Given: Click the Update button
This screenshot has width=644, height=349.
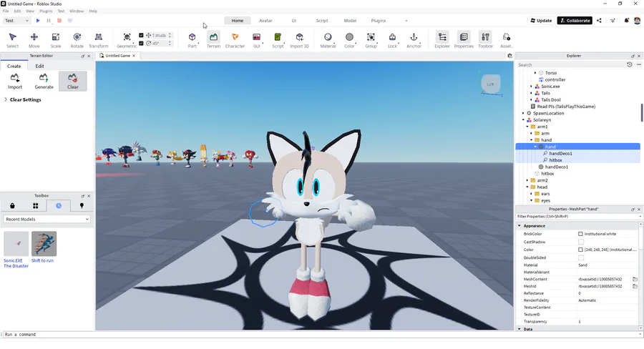Looking at the screenshot, I should coord(541,21).
